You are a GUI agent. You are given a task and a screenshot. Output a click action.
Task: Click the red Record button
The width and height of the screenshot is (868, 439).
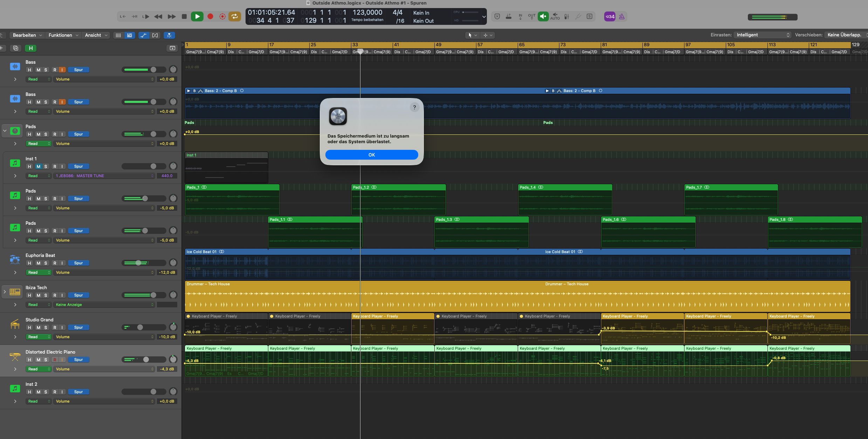210,16
